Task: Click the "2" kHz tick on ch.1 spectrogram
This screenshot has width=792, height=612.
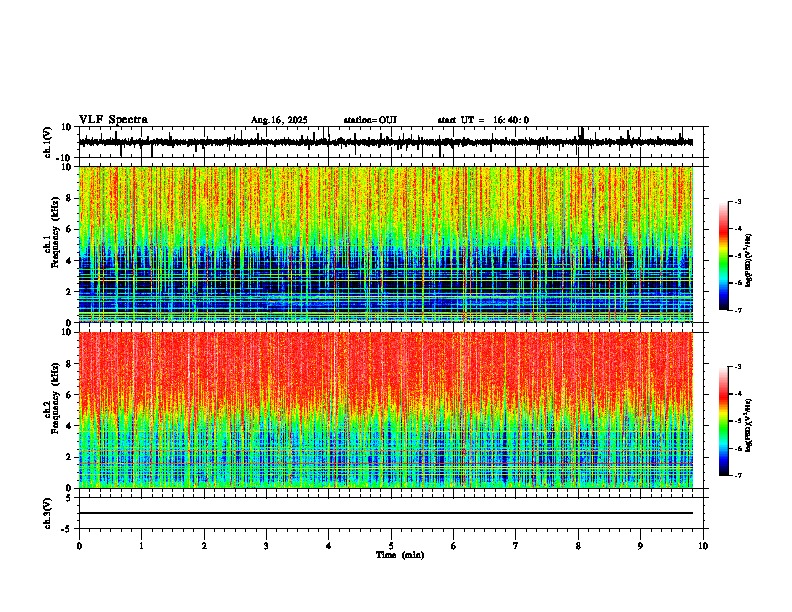Action: click(x=69, y=291)
